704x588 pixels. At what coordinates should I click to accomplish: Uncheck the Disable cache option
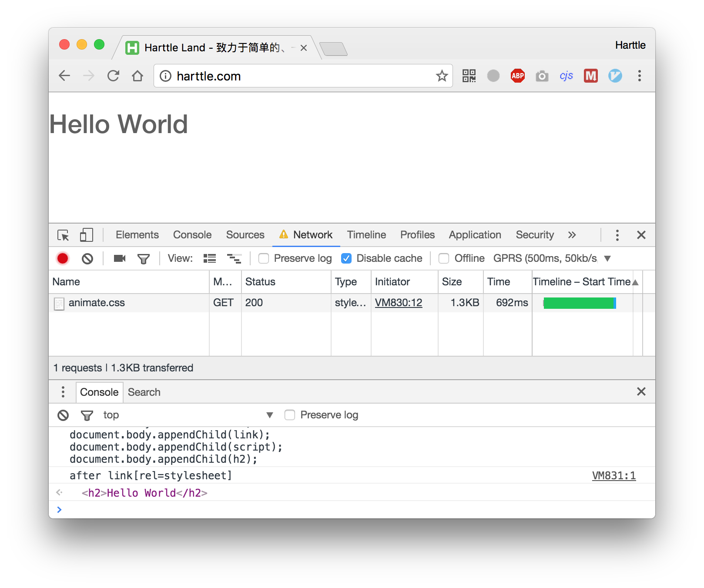click(x=346, y=258)
